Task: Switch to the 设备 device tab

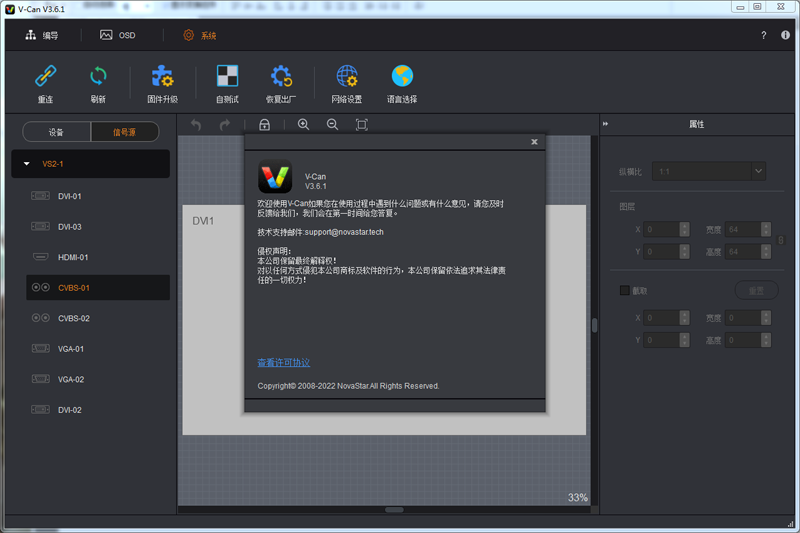Action: [56, 132]
